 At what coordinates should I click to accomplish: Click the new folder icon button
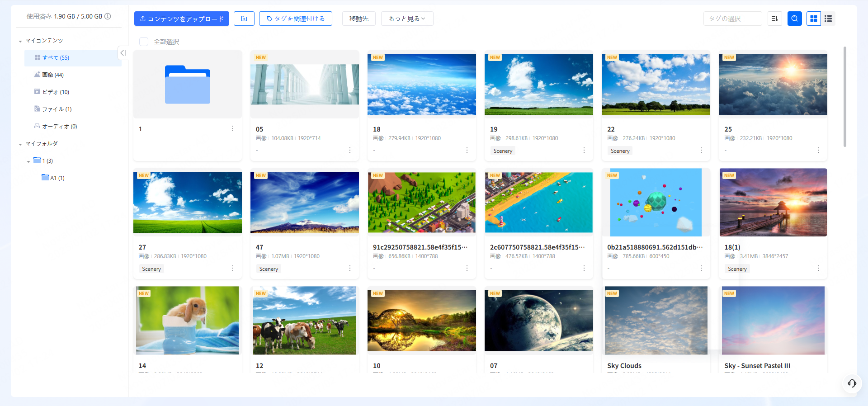244,19
